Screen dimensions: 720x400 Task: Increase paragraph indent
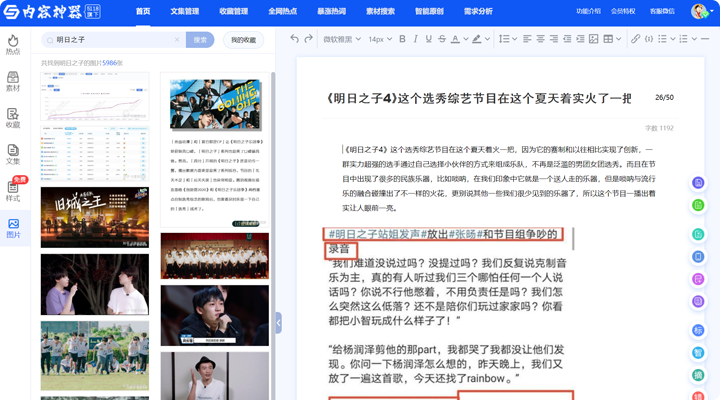pos(580,39)
